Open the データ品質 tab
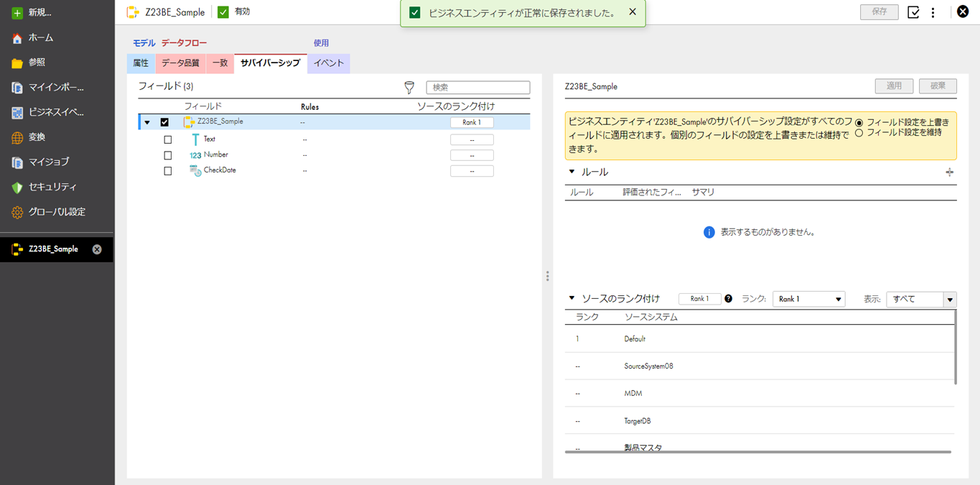 click(180, 63)
